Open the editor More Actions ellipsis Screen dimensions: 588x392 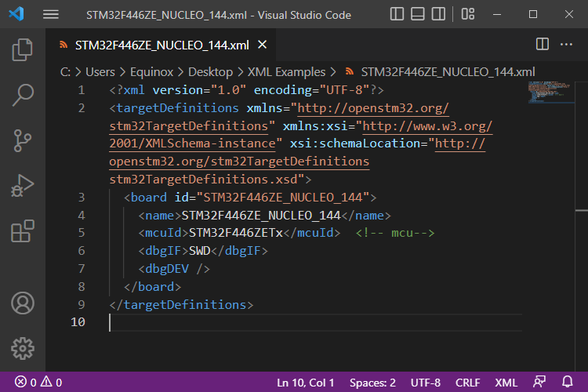[566, 45]
